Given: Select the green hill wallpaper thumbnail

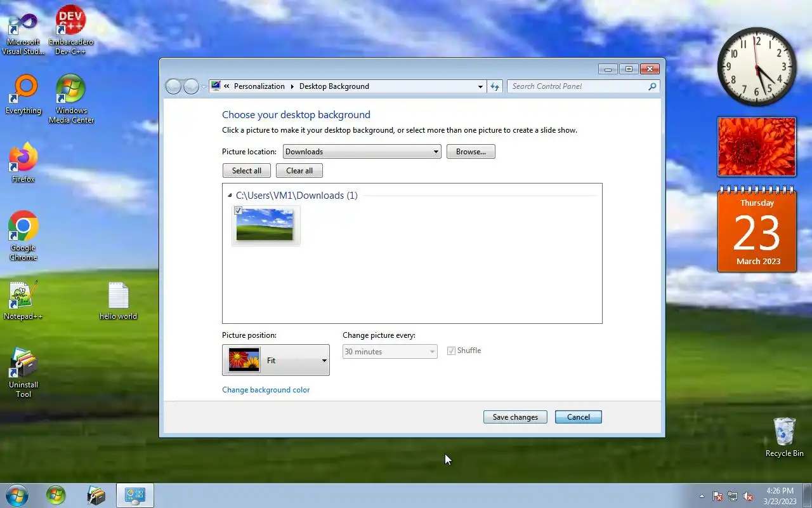Looking at the screenshot, I should [x=265, y=225].
